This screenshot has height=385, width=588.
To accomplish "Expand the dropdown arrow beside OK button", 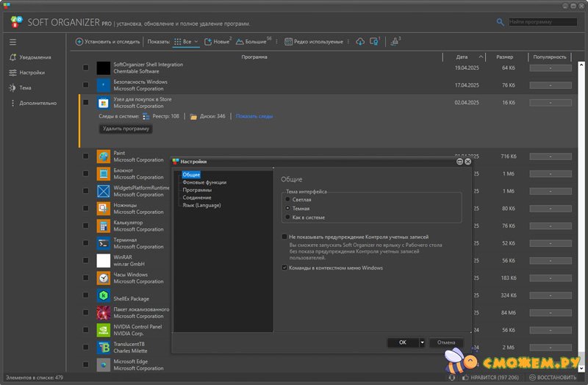I will (x=422, y=342).
